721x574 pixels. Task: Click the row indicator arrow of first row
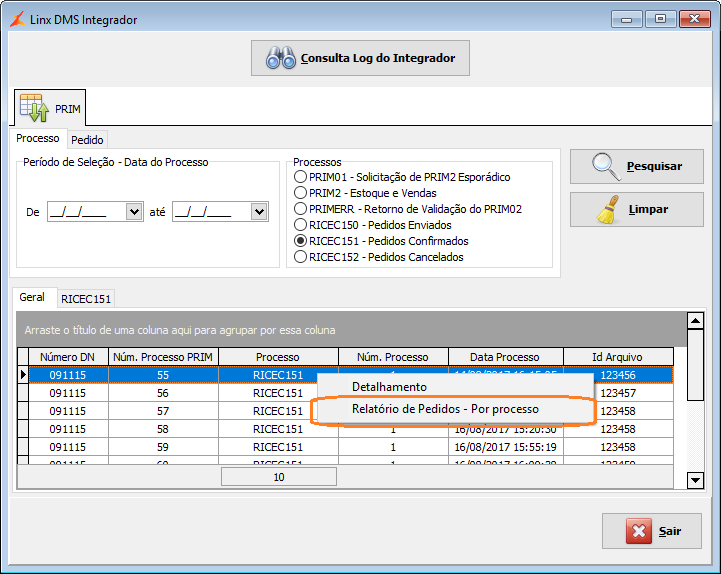23,375
